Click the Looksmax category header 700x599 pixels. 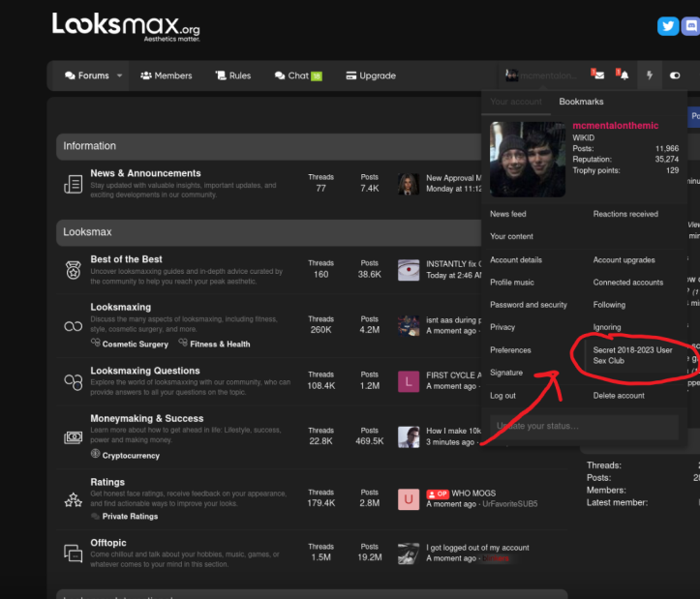click(269, 232)
